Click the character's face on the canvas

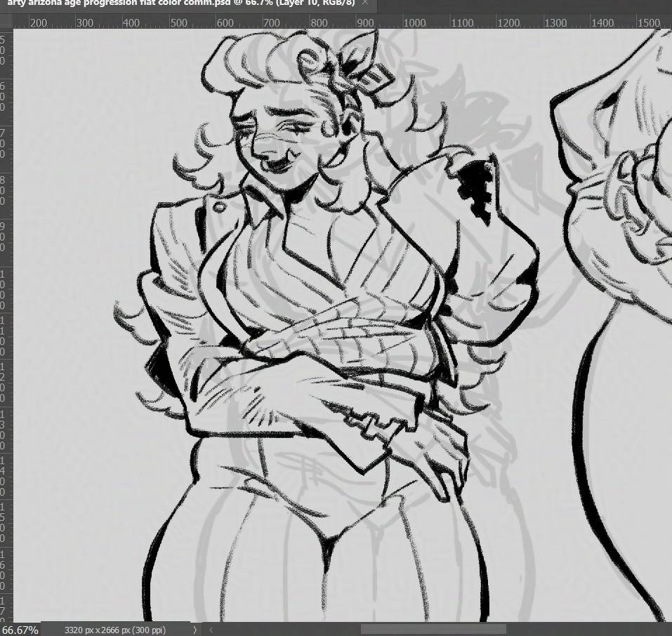288,140
